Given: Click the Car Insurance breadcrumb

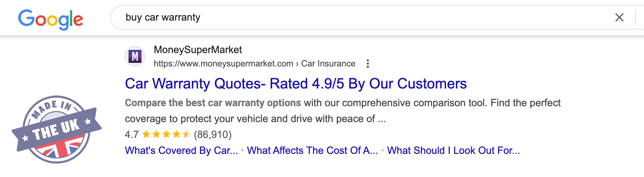Looking at the screenshot, I should click(x=328, y=64).
